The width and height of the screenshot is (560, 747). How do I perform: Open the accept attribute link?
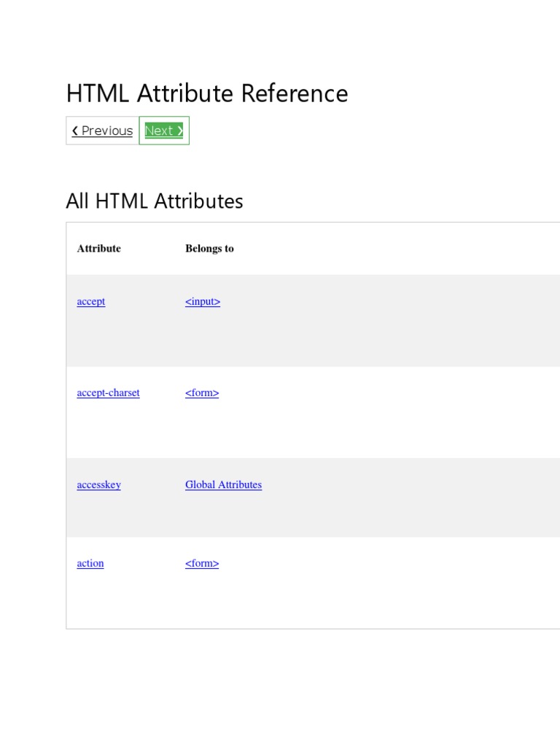91,301
